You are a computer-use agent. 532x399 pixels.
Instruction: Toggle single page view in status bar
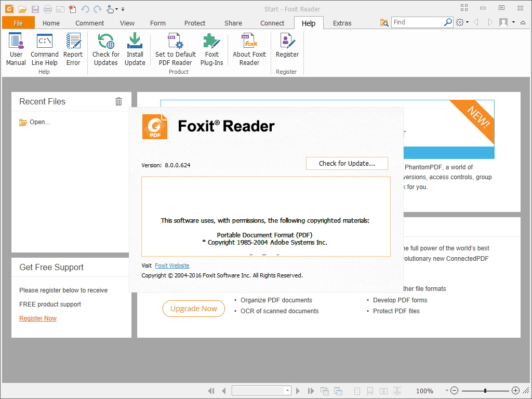coord(357,391)
